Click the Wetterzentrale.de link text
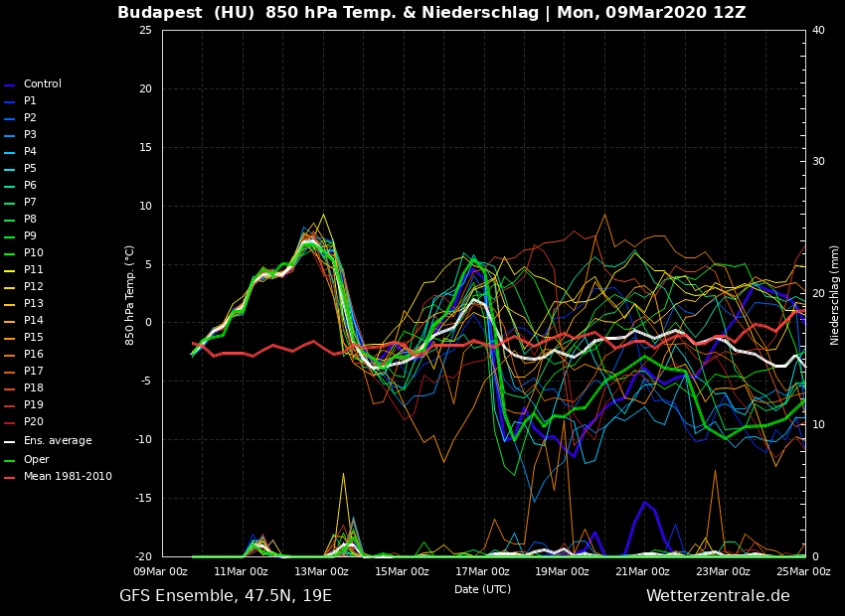Screen dimensions: 845x616 click(x=718, y=596)
